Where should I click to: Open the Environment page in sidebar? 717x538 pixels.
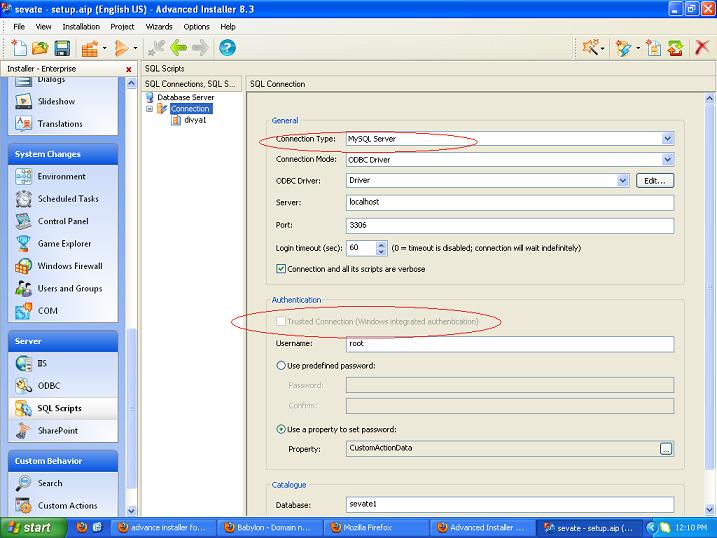pyautogui.click(x=61, y=176)
